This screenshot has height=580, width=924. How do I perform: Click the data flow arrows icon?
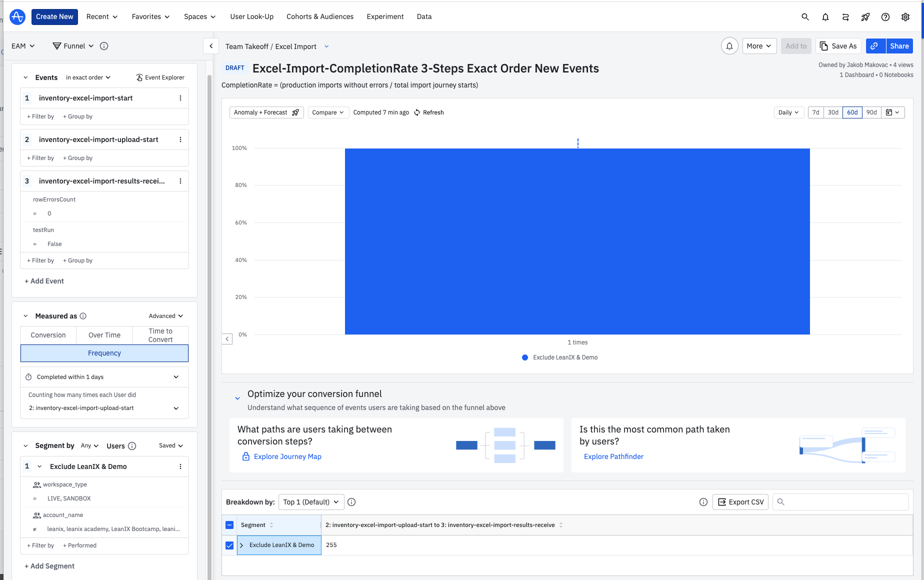[x=845, y=16]
